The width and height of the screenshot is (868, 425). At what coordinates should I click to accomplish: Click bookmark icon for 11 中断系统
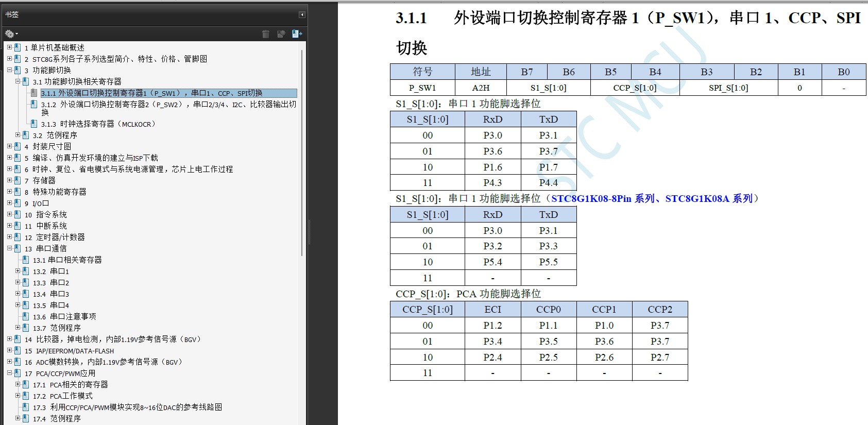pos(18,226)
